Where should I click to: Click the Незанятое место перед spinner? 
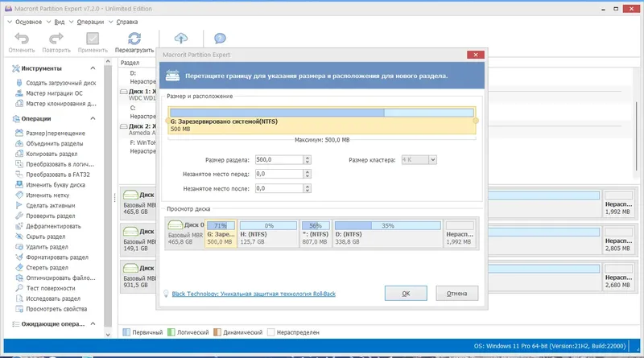coord(308,174)
